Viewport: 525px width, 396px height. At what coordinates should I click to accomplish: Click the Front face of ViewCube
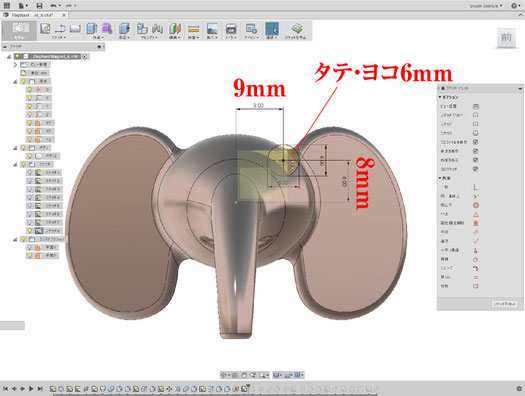[x=506, y=37]
